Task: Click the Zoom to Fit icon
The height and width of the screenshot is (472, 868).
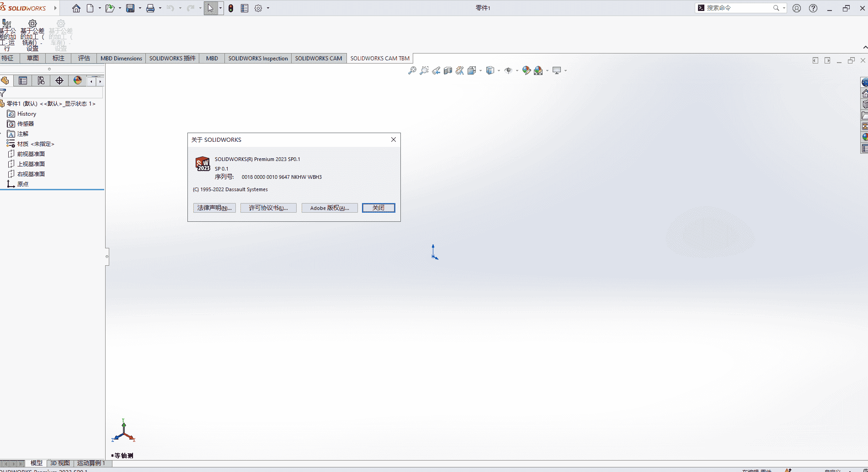Action: pyautogui.click(x=412, y=70)
